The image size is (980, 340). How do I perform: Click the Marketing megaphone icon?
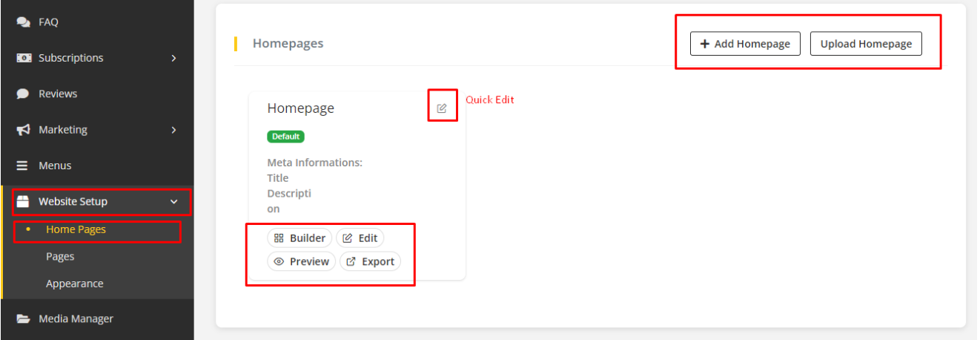[x=23, y=130]
